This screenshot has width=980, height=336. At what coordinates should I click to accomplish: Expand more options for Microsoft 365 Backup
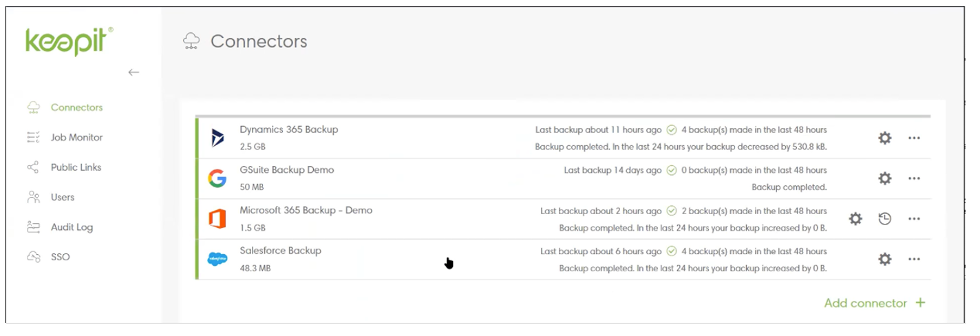[914, 219]
